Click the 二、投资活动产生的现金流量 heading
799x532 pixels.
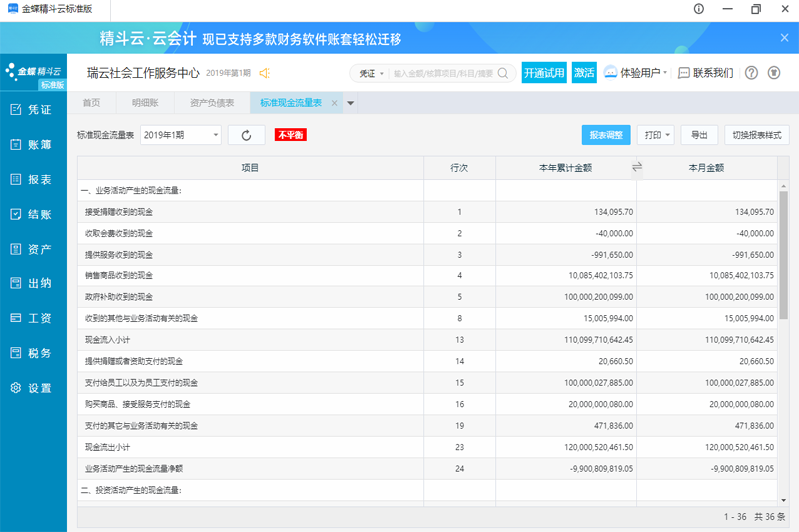pos(131,490)
